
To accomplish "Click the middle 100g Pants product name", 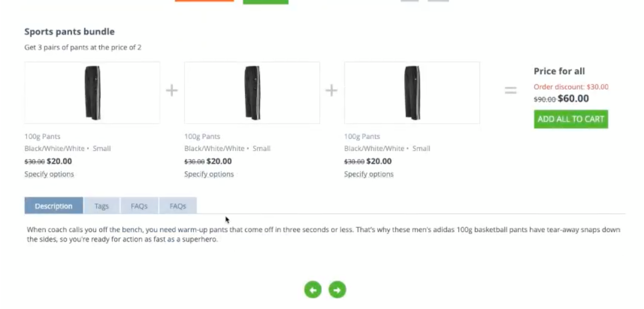I will click(x=202, y=136).
